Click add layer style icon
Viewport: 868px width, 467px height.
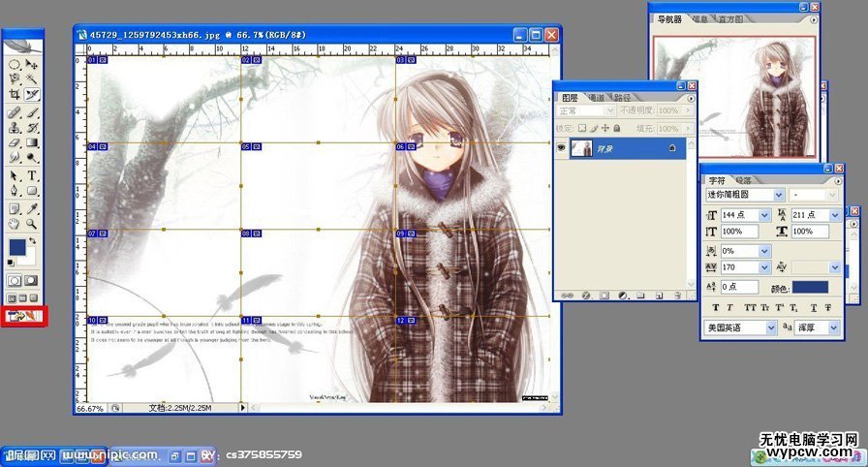click(586, 296)
